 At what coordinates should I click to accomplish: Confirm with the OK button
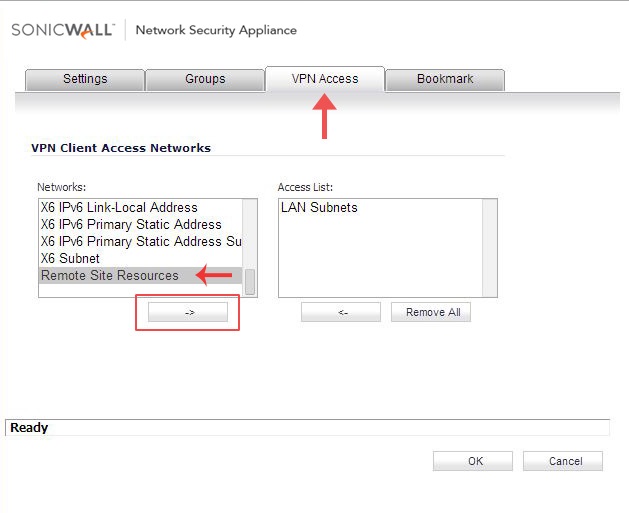(473, 461)
